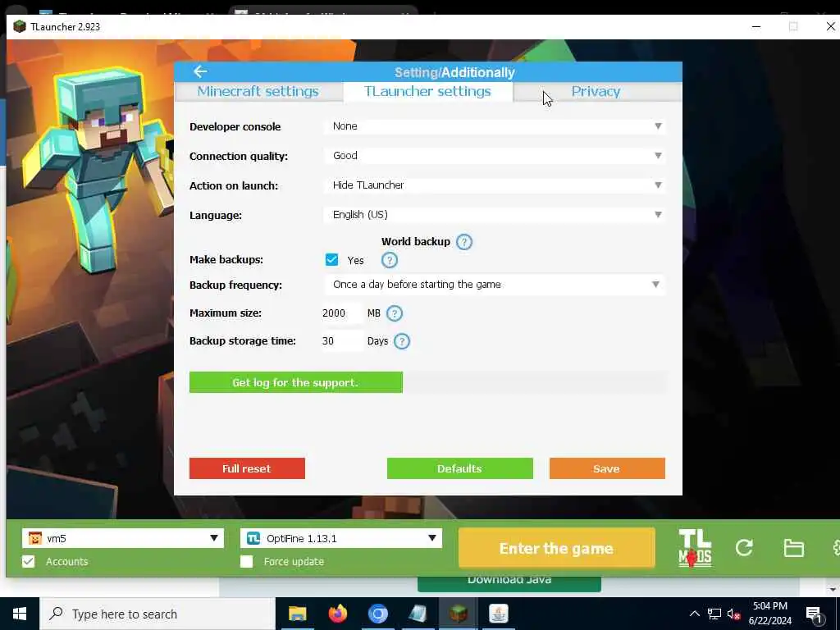Click the TL icon beside OptiFine version
Image resolution: width=840 pixels, height=630 pixels.
coord(253,538)
